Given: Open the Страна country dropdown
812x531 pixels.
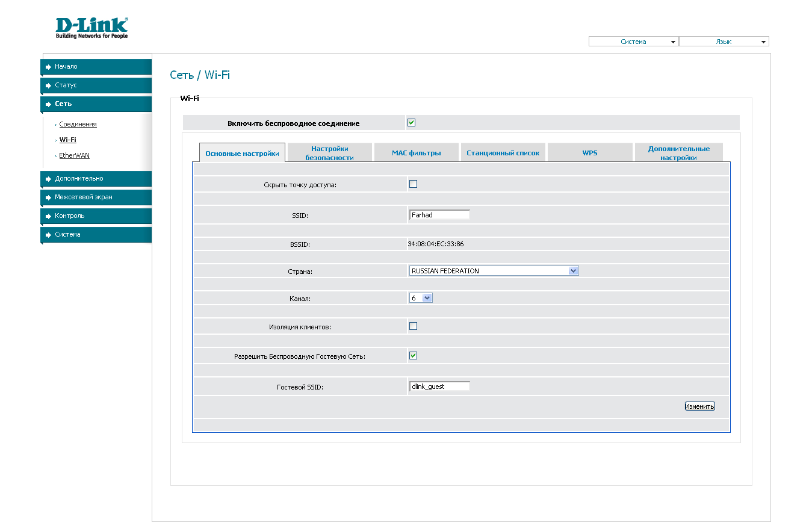Looking at the screenshot, I should (494, 271).
